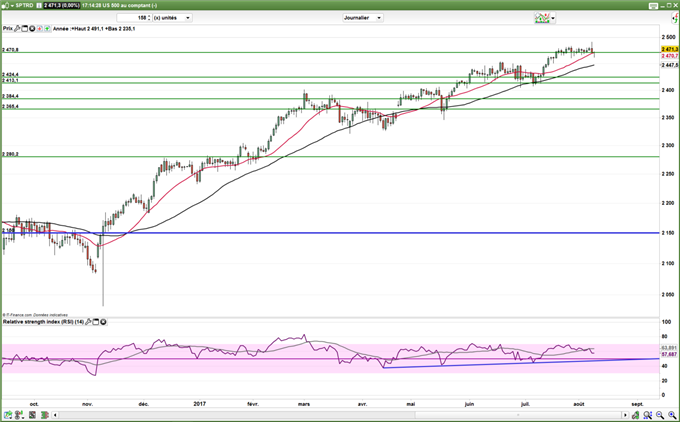Click the third bottom-left toolbar icon
The width and height of the screenshot is (680, 422).
[x=32, y=415]
